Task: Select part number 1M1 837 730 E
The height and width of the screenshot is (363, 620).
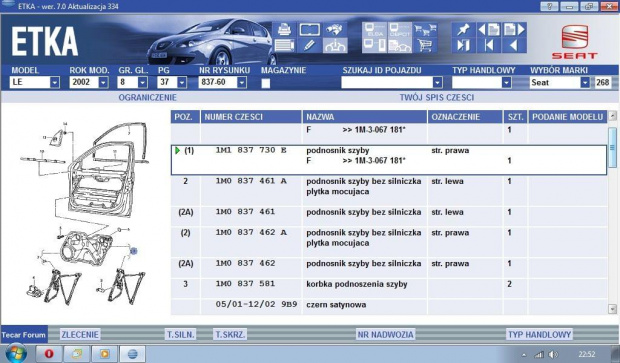Action: pyautogui.click(x=251, y=150)
